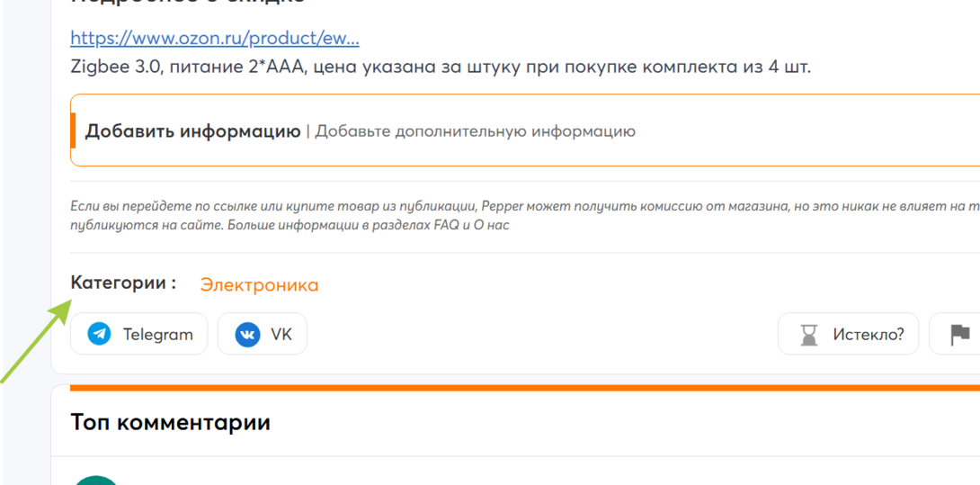Click the Zigbee 3.0 description text
This screenshot has height=485, width=980.
tap(440, 67)
